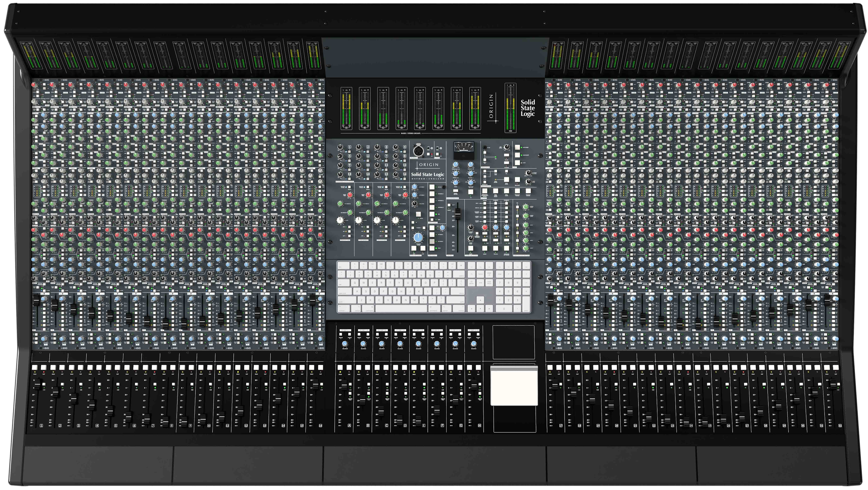Click the stereo cue A green master knob
The height and width of the screenshot is (490, 868).
click(526, 207)
